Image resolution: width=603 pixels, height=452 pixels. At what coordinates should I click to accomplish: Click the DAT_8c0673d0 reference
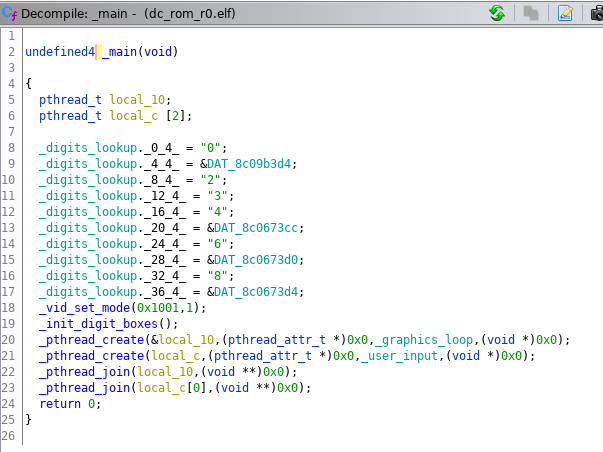(256, 260)
